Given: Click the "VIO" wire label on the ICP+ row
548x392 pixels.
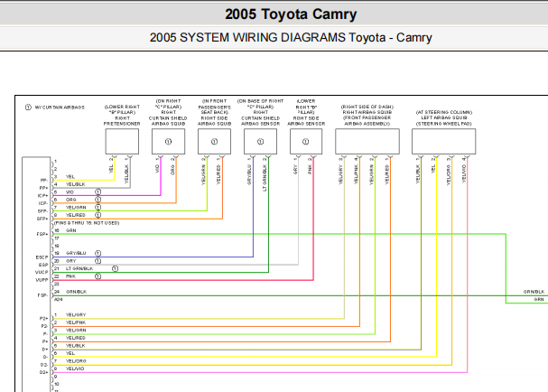Looking at the screenshot, I should click(70, 192).
